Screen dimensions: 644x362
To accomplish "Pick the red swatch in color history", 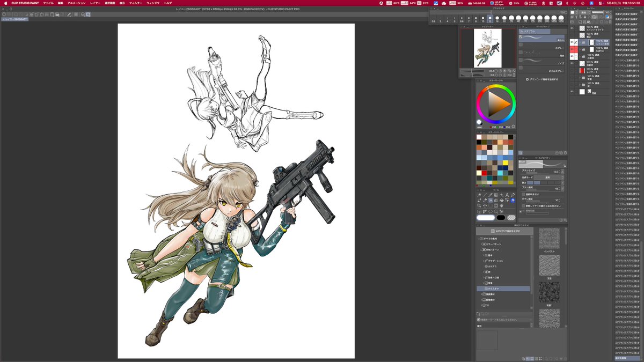I will coord(485,173).
